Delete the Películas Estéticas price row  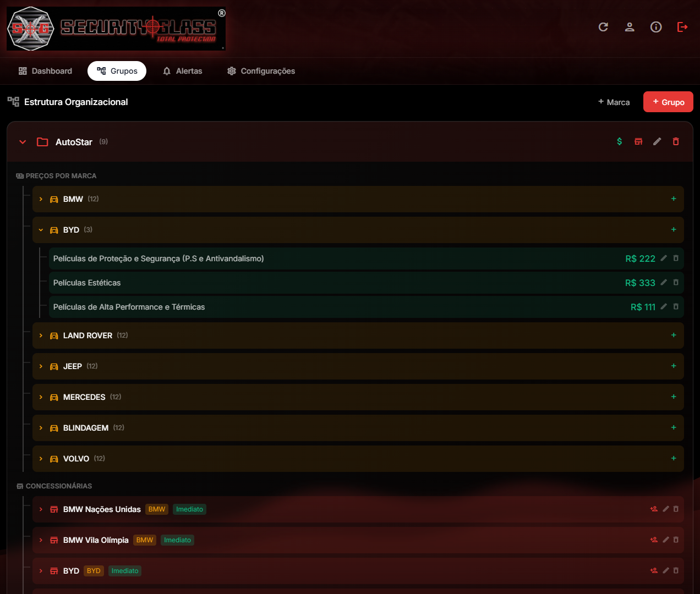(676, 283)
